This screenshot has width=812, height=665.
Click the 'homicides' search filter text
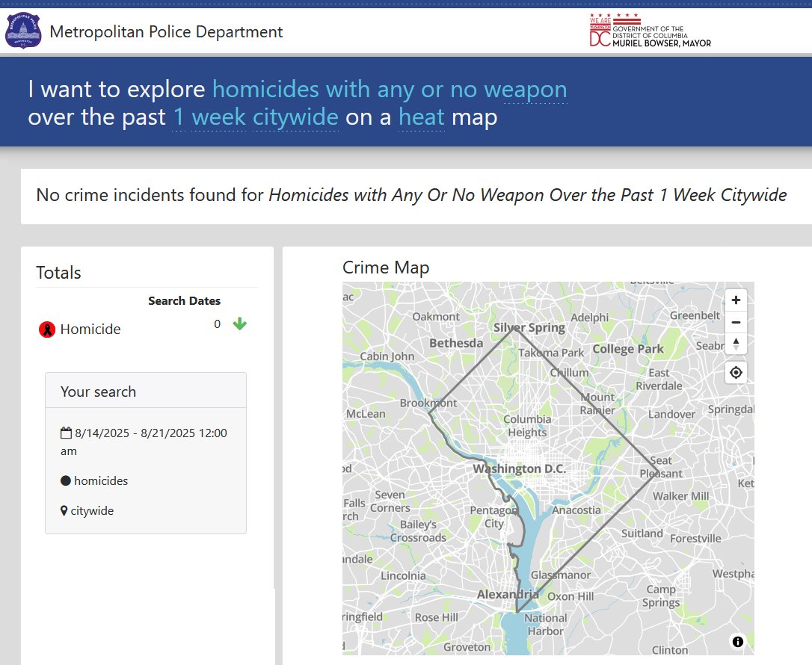coord(101,480)
